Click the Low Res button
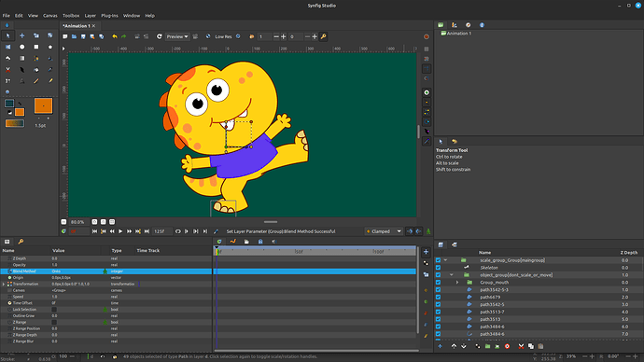 coord(223,36)
